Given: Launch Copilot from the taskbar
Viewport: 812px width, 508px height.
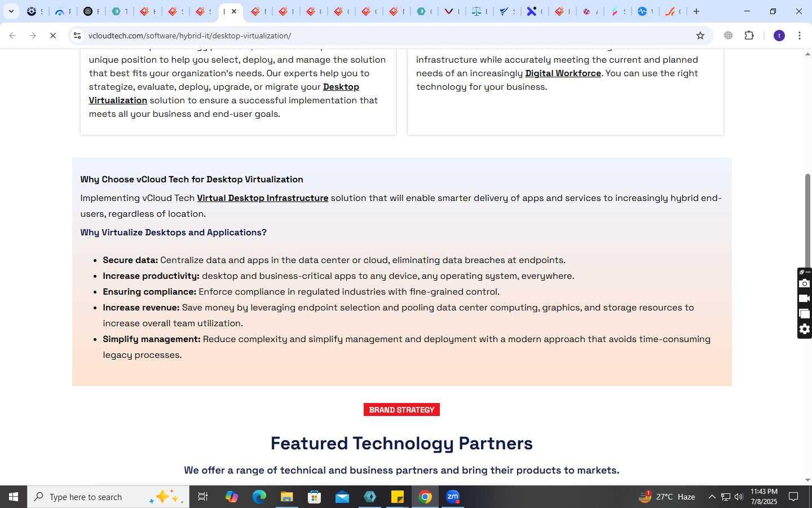Looking at the screenshot, I should (x=231, y=497).
